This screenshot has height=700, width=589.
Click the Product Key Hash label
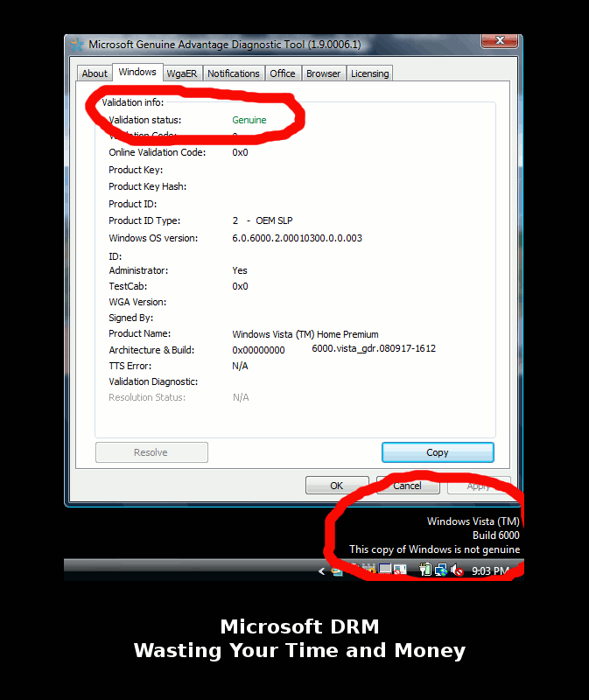(148, 186)
